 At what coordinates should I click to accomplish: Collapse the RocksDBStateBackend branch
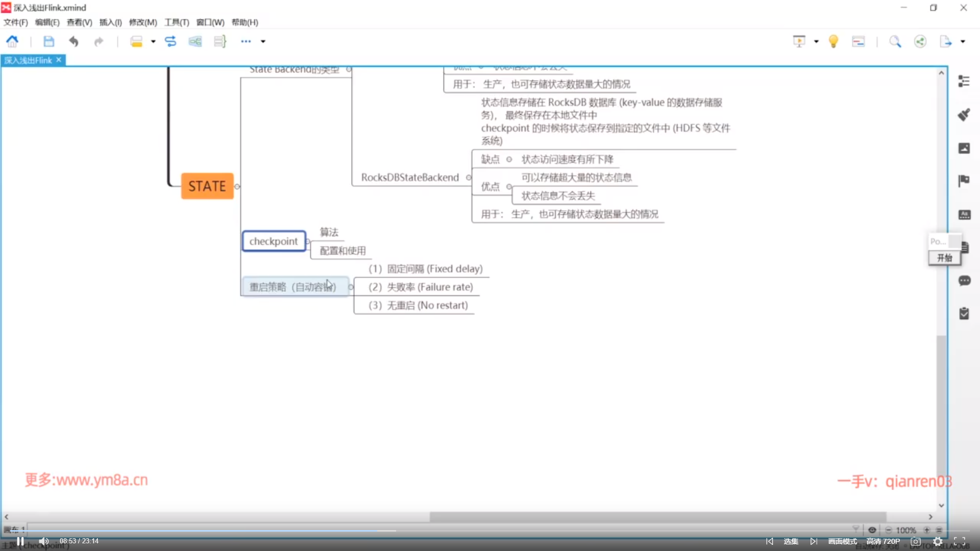tap(469, 178)
